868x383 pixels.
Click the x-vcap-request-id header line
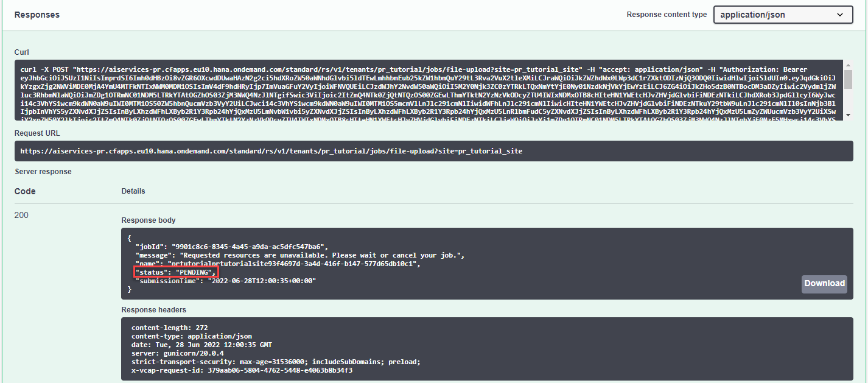pos(242,370)
